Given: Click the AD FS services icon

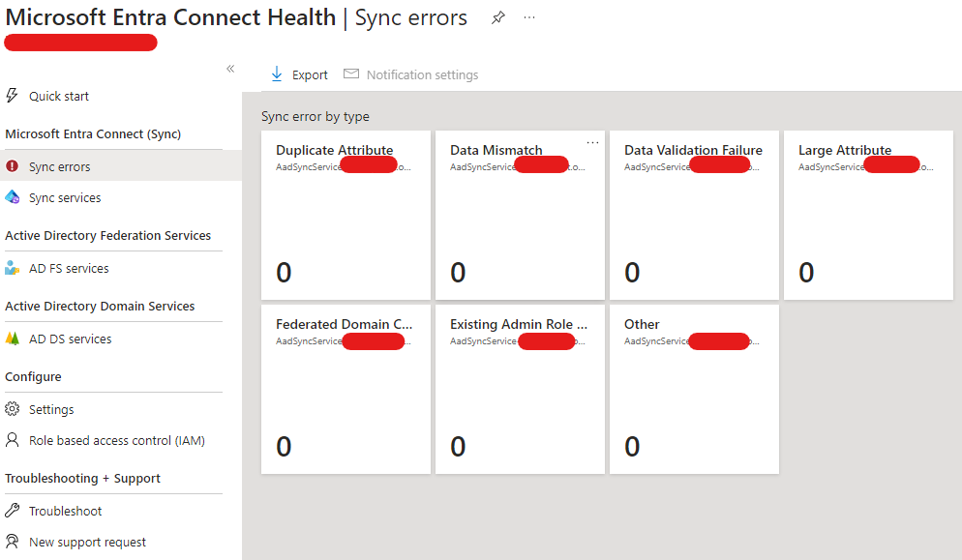Looking at the screenshot, I should pos(12,268).
